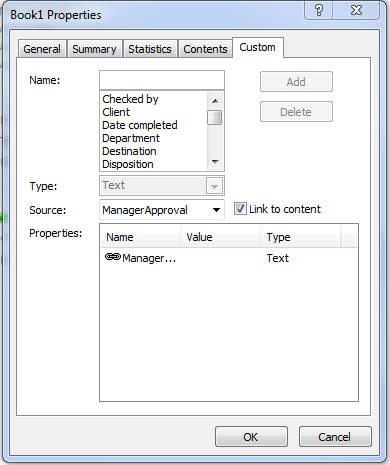Select the Manager... property row
Viewport: 390px width, 465px height.
(229, 258)
